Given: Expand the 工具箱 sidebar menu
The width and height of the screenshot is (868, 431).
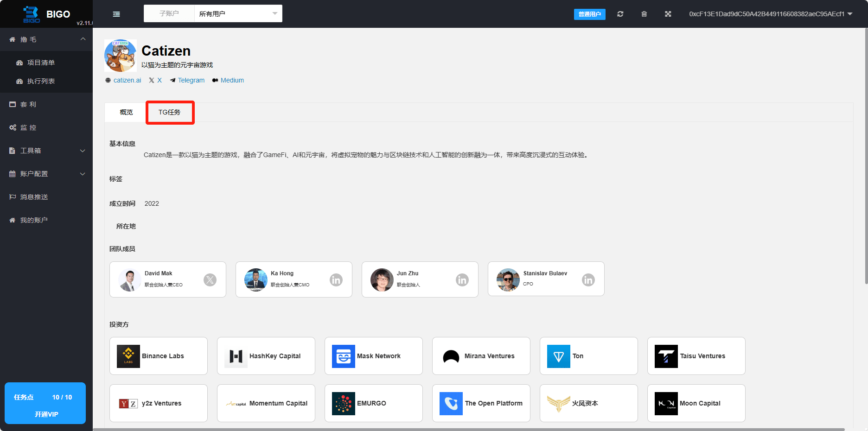Looking at the screenshot, I should [x=46, y=151].
